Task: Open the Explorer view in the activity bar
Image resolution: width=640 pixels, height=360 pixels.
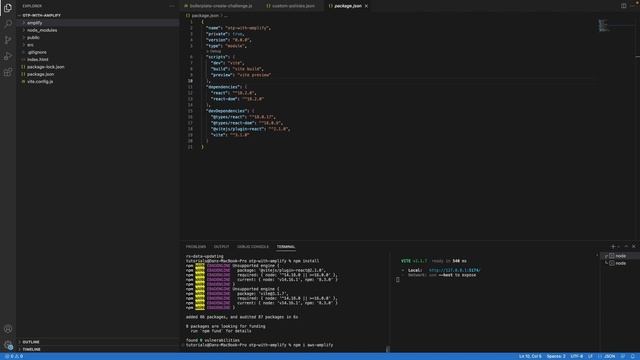Action: coord(8,7)
